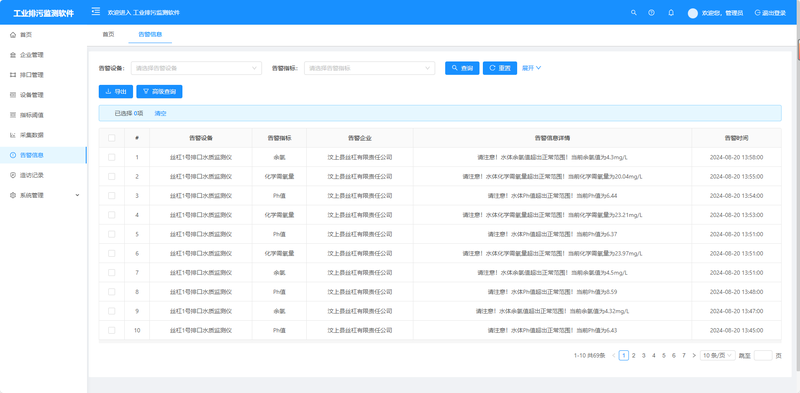Expand more filters via 展开

point(531,68)
